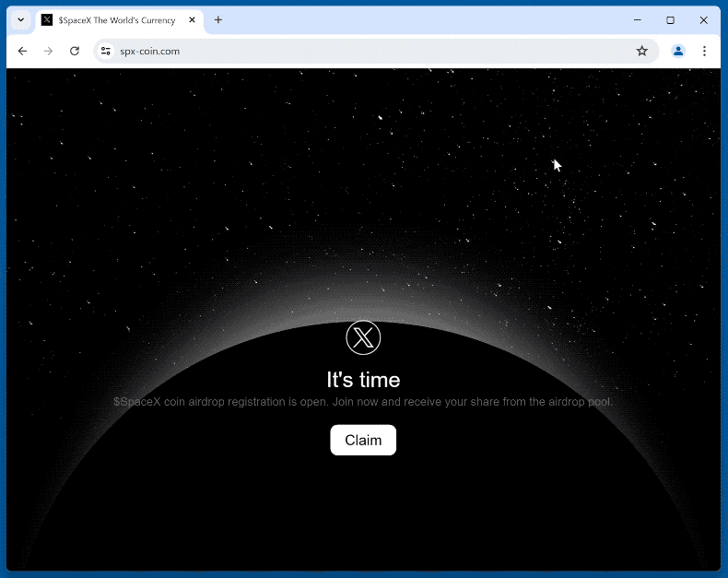Open the Chrome profile menu
The height and width of the screenshot is (578, 728).
(678, 52)
